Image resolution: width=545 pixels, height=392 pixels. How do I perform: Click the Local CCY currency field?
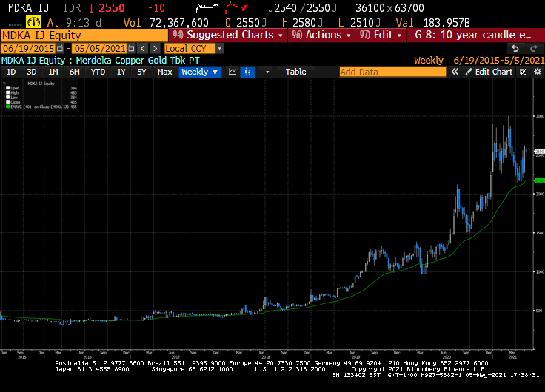pos(190,48)
